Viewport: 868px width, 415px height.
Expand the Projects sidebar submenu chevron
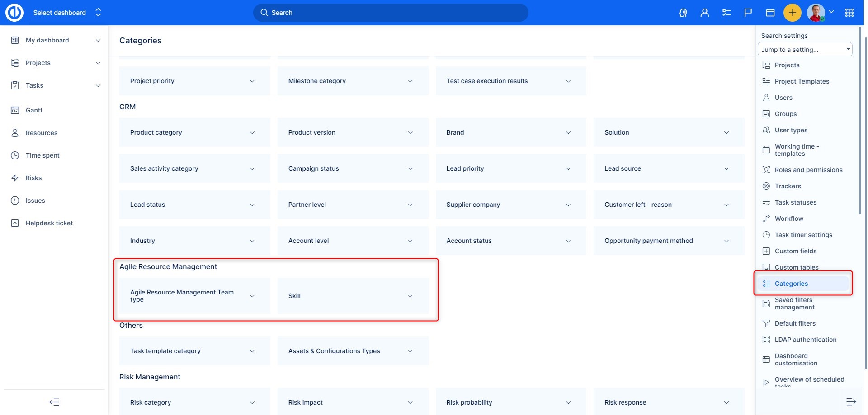pos(98,63)
